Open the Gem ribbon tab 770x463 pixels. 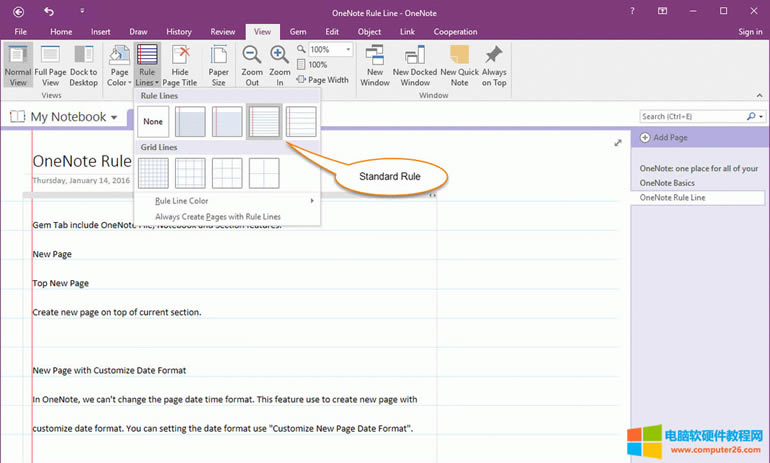(x=298, y=32)
